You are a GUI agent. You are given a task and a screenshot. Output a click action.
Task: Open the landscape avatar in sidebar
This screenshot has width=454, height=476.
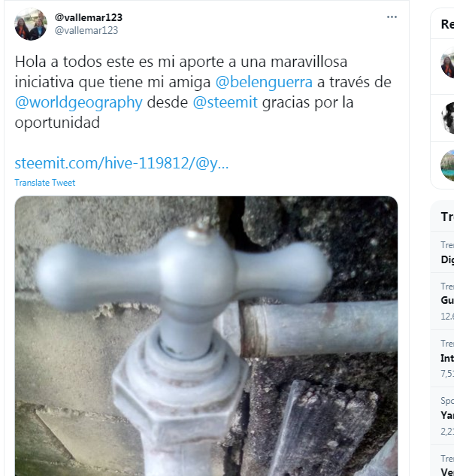pyautogui.click(x=447, y=165)
